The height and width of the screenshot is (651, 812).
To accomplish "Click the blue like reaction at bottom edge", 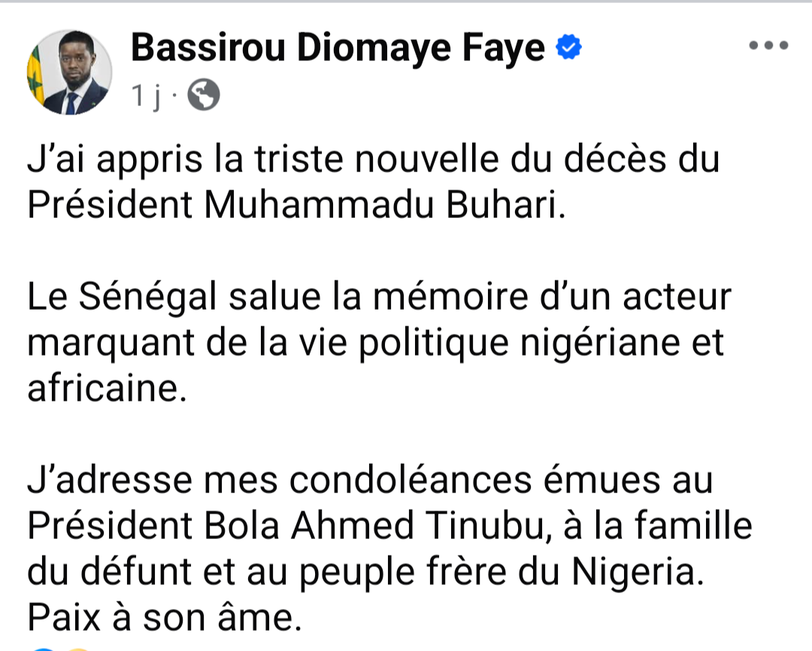I will [x=42, y=648].
